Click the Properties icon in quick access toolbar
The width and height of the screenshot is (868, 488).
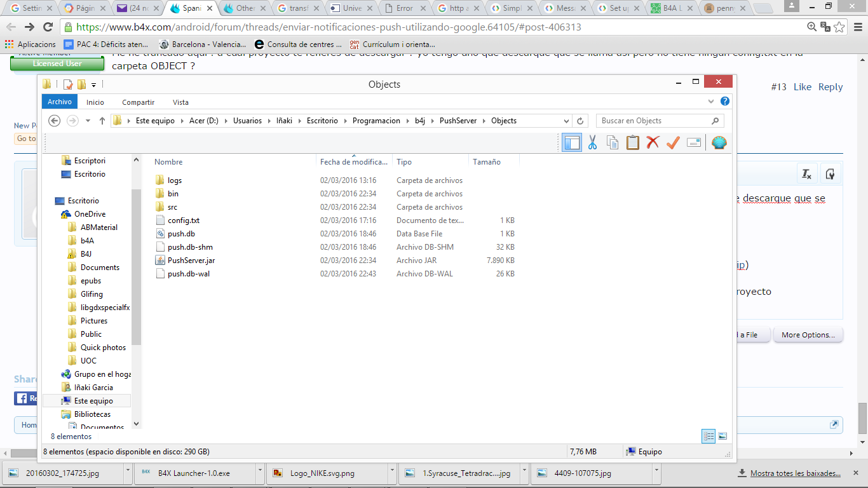point(67,85)
